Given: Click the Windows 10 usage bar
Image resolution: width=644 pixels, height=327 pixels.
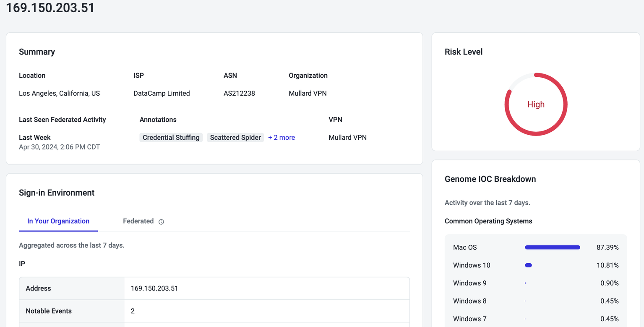Looking at the screenshot, I should click(x=528, y=265).
